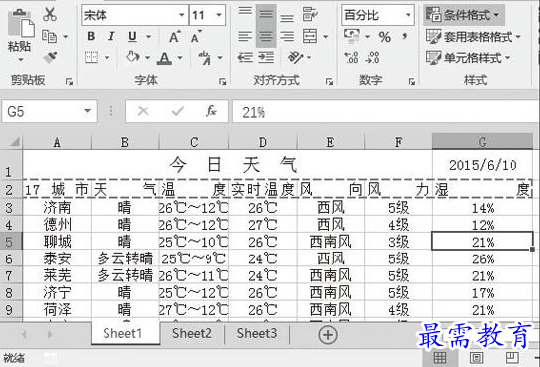The width and height of the screenshot is (540, 367).
Task: Click the phonetic guide icon
Action: pyautogui.click(x=205, y=58)
